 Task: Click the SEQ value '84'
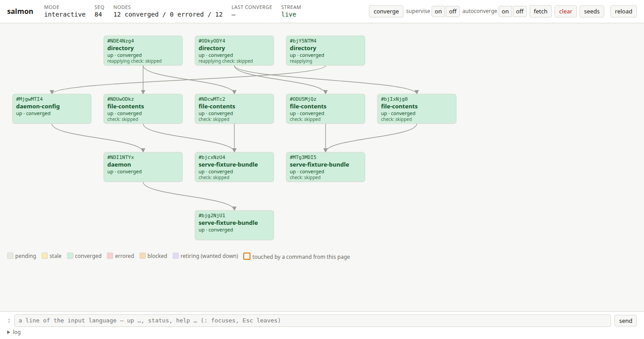pos(98,14)
